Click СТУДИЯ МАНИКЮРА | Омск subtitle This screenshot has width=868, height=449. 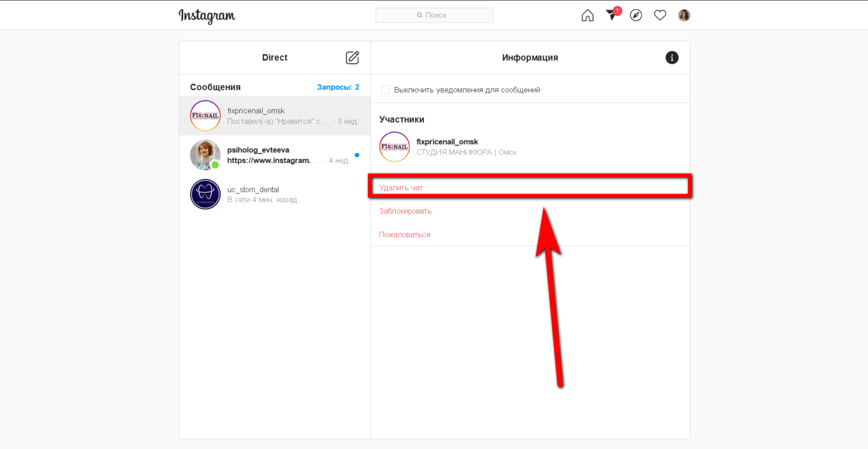466,152
